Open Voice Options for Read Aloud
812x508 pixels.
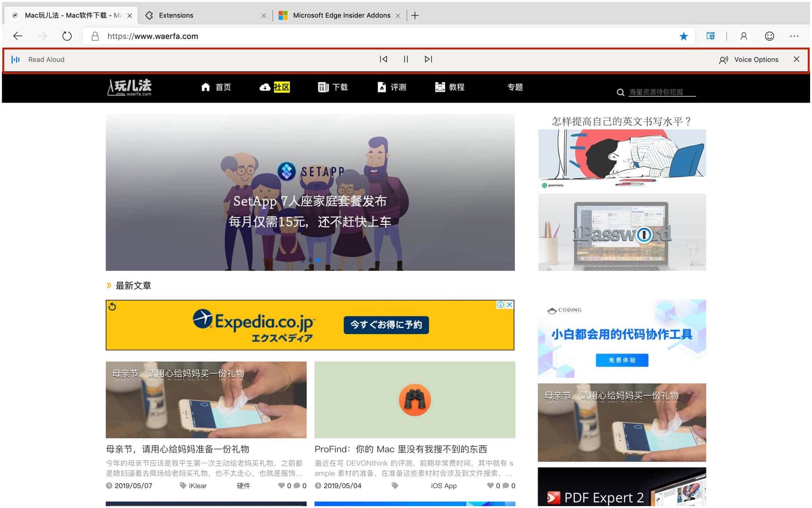tap(749, 60)
